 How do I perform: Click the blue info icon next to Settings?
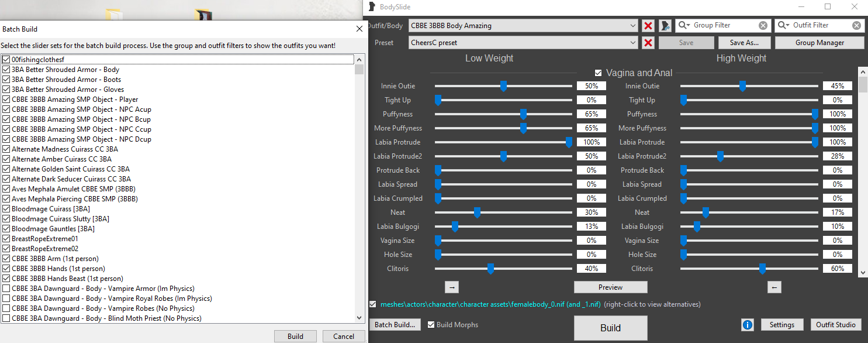pos(747,325)
